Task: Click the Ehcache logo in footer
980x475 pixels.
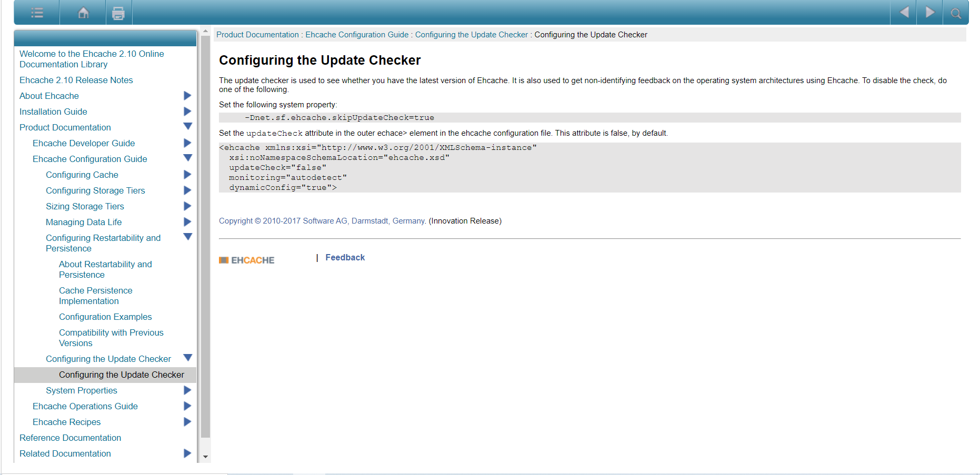Action: (x=246, y=260)
